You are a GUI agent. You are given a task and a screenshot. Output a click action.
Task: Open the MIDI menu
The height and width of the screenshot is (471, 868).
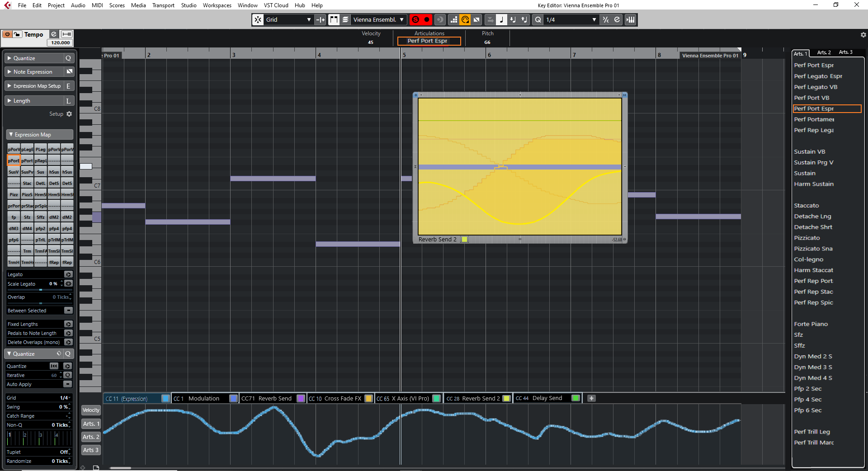click(x=97, y=5)
